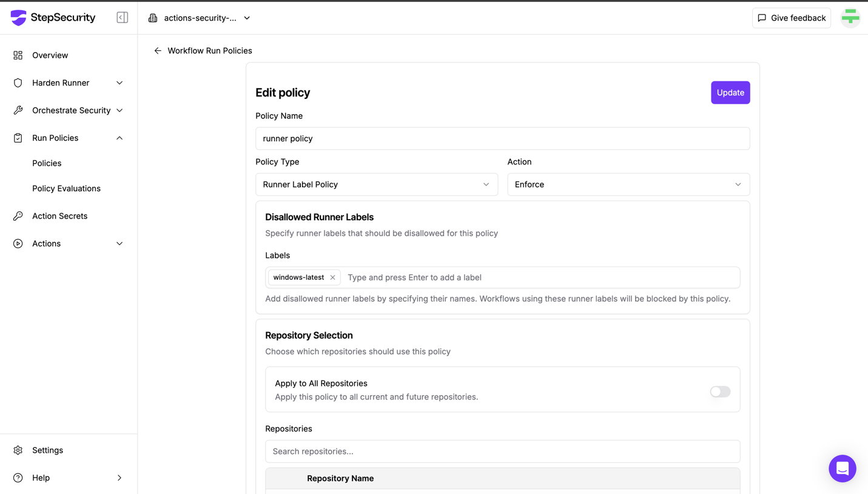The height and width of the screenshot is (494, 868).
Task: Click the user avatar icon
Action: click(x=850, y=18)
